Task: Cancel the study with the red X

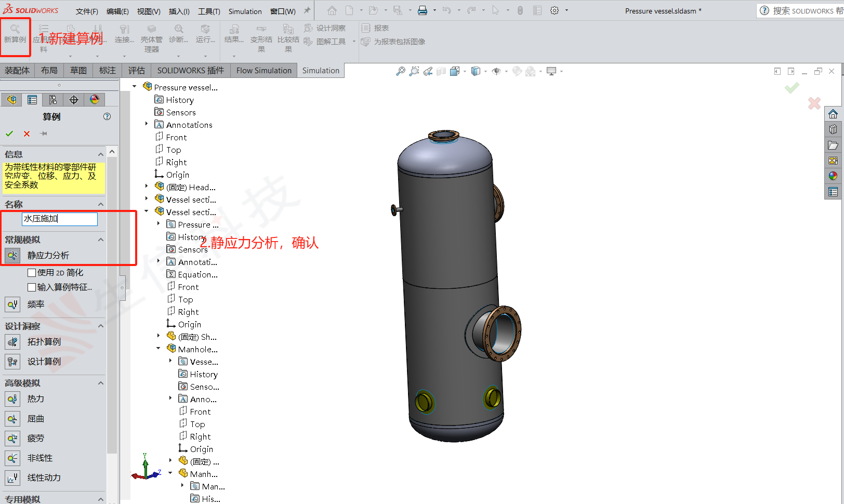Action: [27, 134]
